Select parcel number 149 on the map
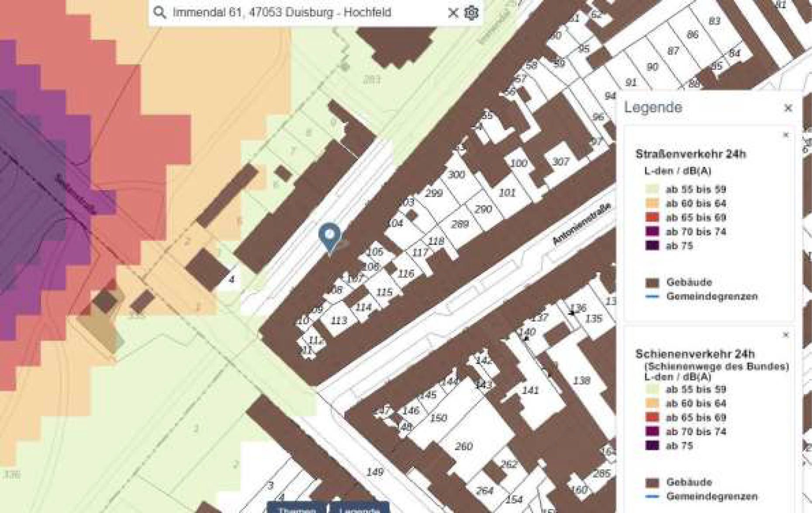Image resolution: width=812 pixels, height=513 pixels. click(x=375, y=472)
